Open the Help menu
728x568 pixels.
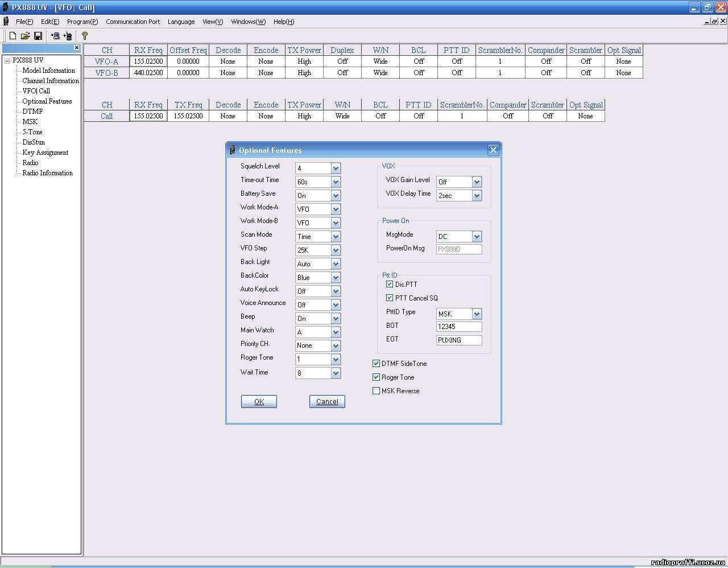pyautogui.click(x=283, y=22)
